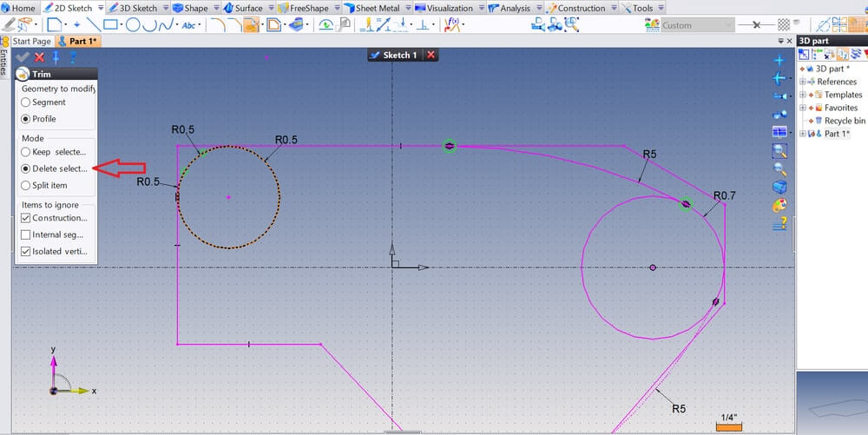Click the green checkmark to validate Trim
The height and width of the screenshot is (435, 868).
click(x=23, y=57)
